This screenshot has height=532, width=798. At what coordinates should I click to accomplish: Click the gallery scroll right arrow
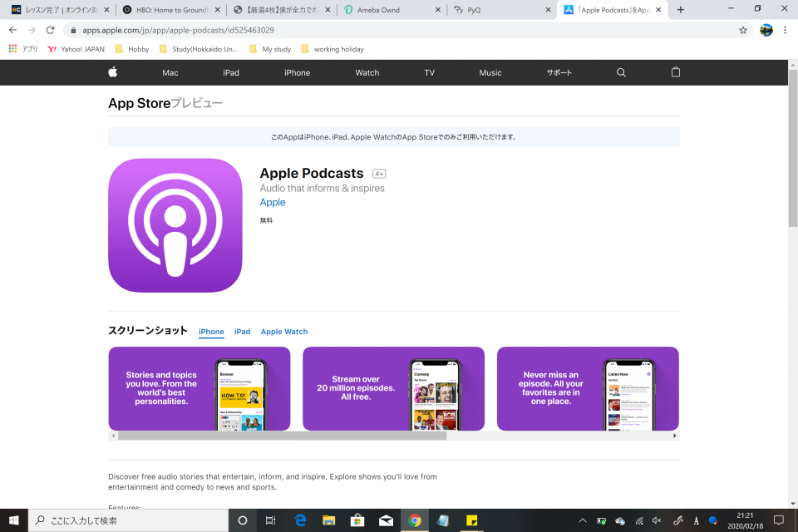(x=675, y=436)
